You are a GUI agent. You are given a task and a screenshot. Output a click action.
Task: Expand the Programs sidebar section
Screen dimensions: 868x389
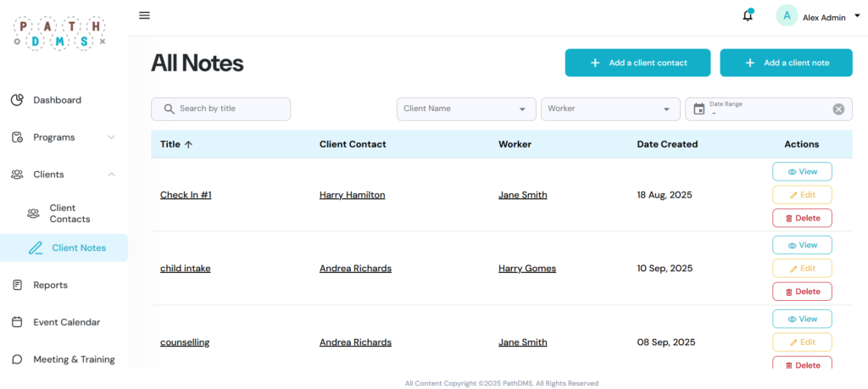click(x=111, y=137)
